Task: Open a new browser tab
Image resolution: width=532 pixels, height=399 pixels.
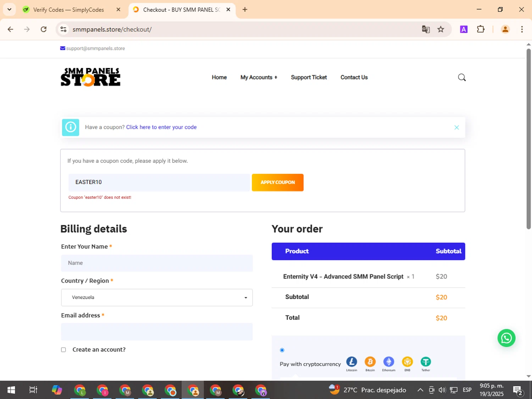Action: tap(245, 10)
